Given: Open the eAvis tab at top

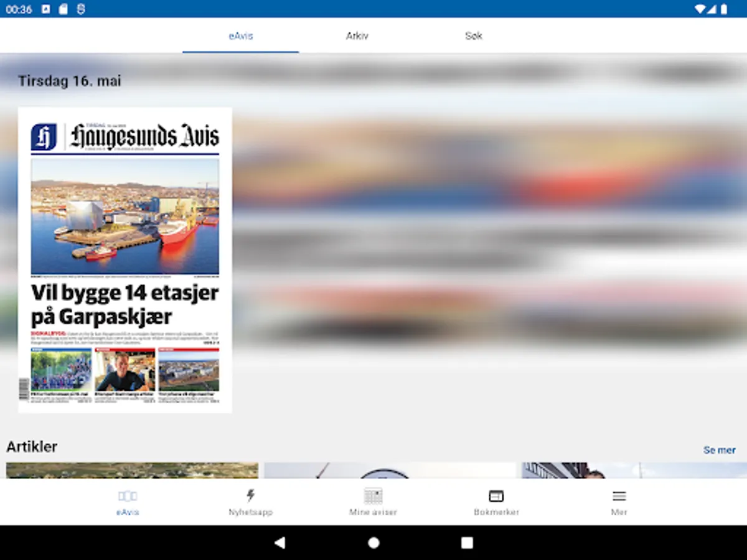Looking at the screenshot, I should (241, 35).
